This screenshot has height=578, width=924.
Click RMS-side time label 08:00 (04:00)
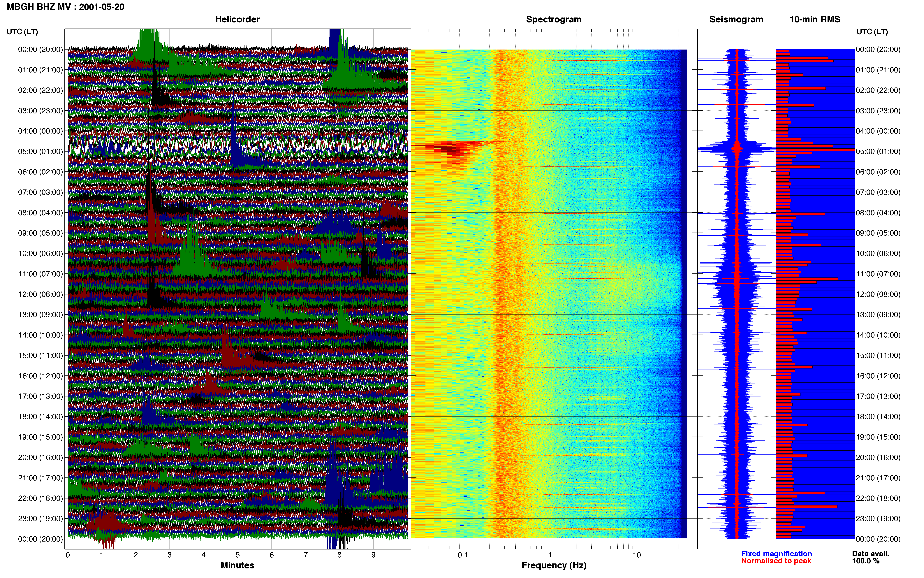point(878,212)
